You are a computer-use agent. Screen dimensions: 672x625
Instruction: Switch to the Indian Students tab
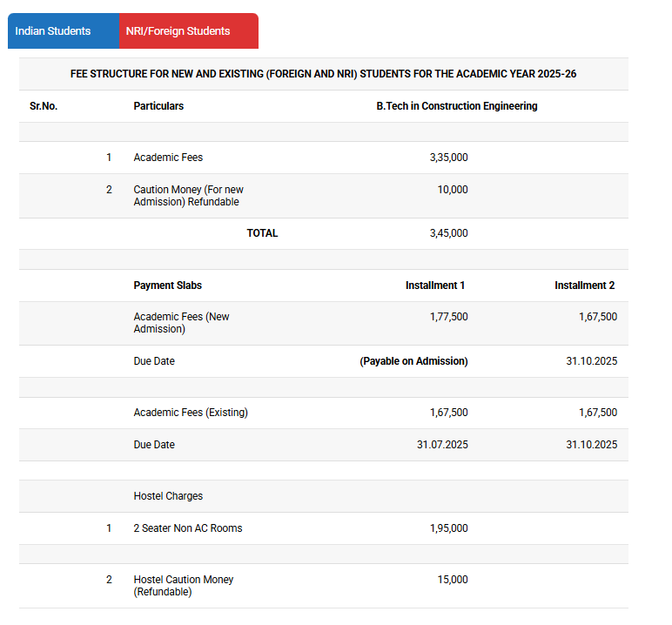click(53, 31)
